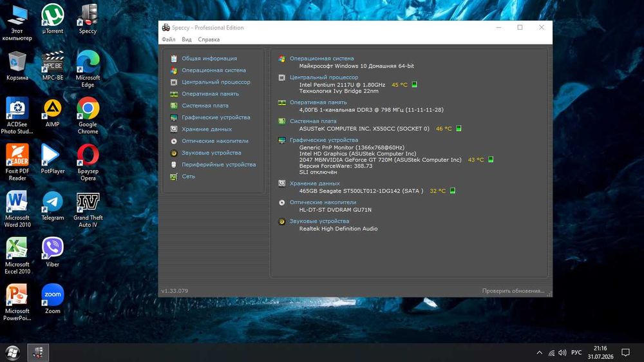Open Zoom desktop shortcut

pos(53,299)
